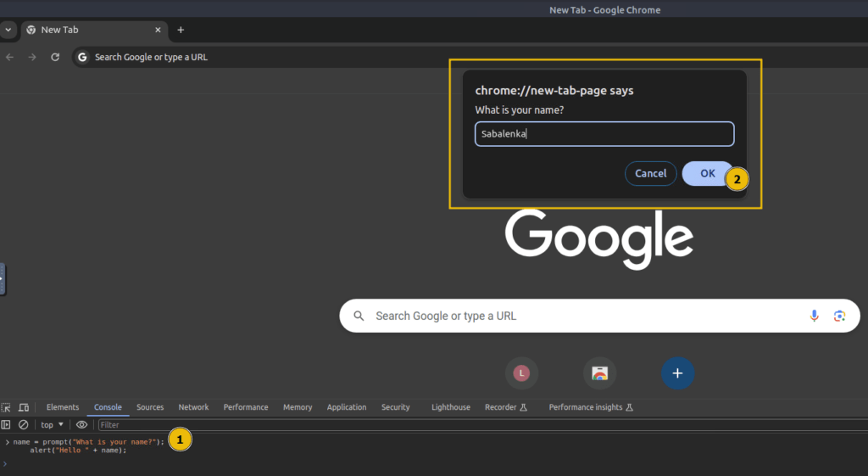Open a new tab with plus button
Viewport: 868px width, 476px height.
181,30
